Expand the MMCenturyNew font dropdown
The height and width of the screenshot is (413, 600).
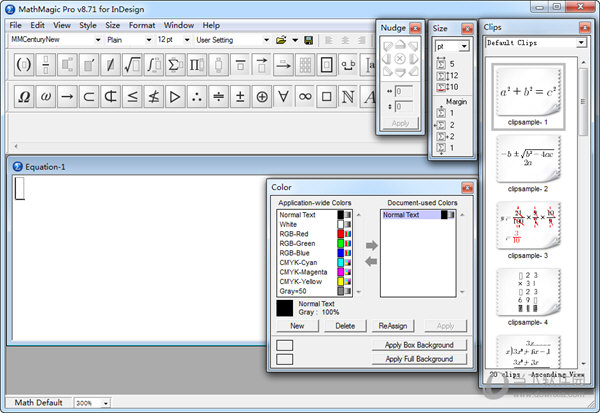(95, 40)
